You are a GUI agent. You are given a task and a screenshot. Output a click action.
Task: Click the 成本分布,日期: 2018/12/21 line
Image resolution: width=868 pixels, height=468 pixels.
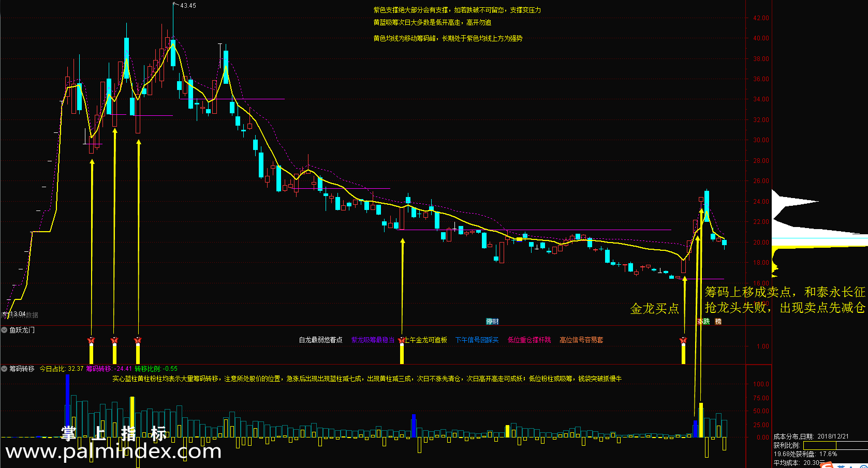click(x=812, y=436)
